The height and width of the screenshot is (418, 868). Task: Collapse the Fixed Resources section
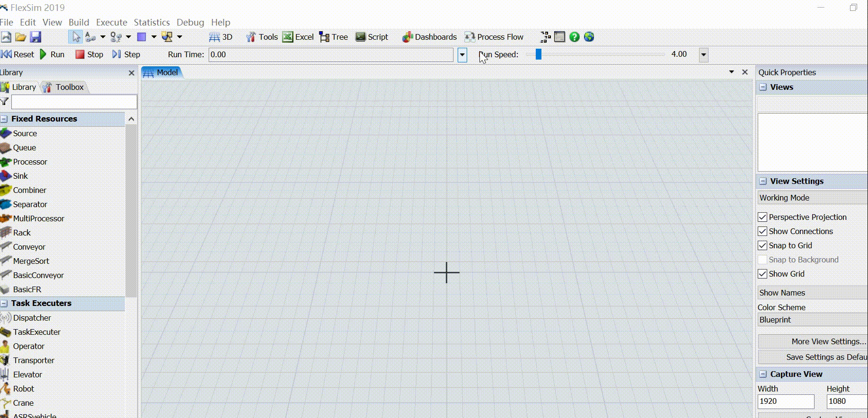(4, 119)
